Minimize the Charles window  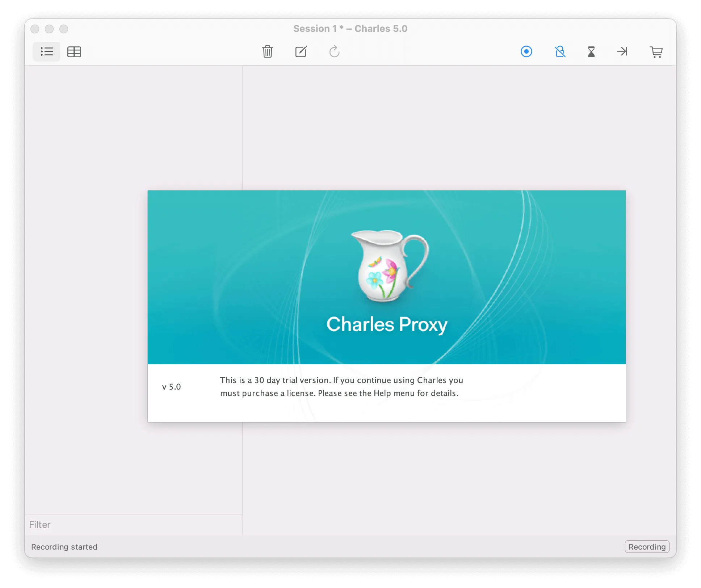49,29
